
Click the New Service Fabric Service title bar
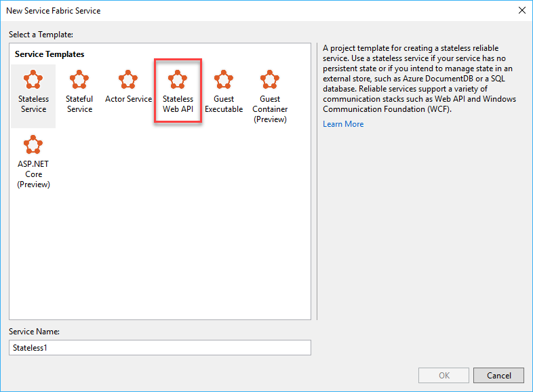[203, 11]
